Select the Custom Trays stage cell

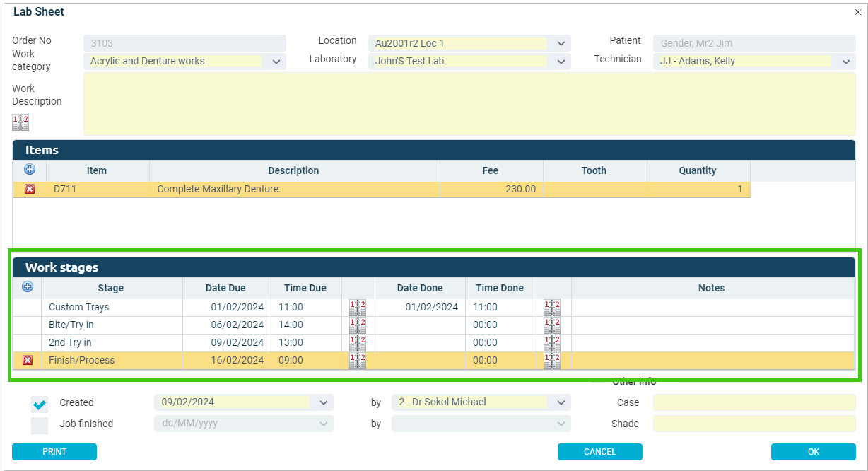point(112,308)
